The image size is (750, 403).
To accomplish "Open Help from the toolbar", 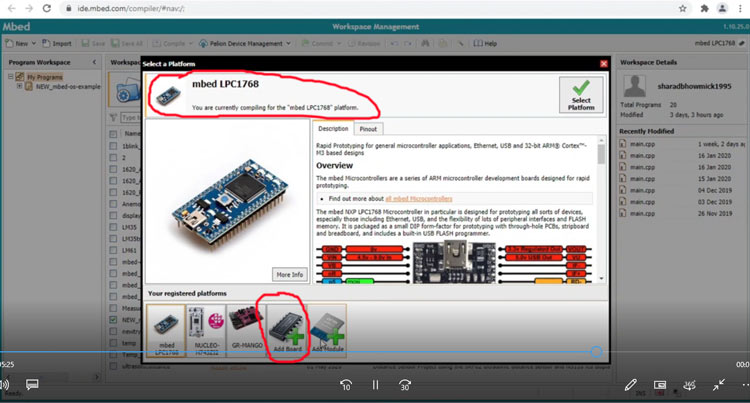I will click(485, 44).
